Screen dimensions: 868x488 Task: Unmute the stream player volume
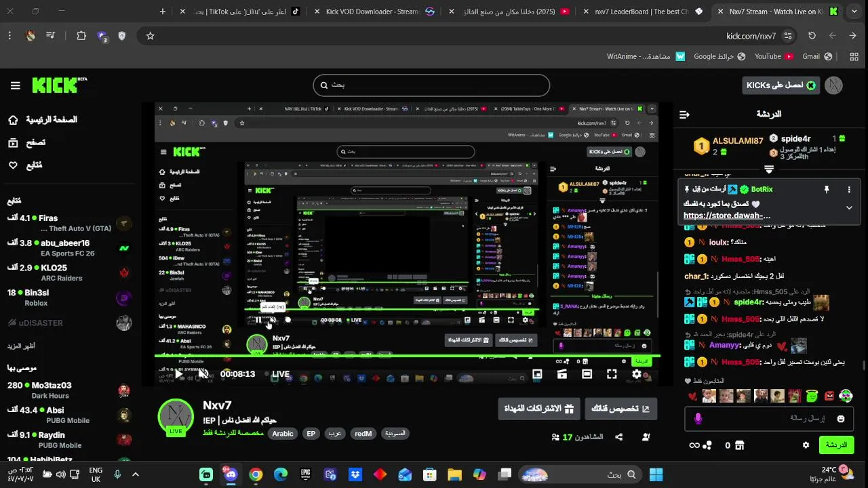pos(203,374)
